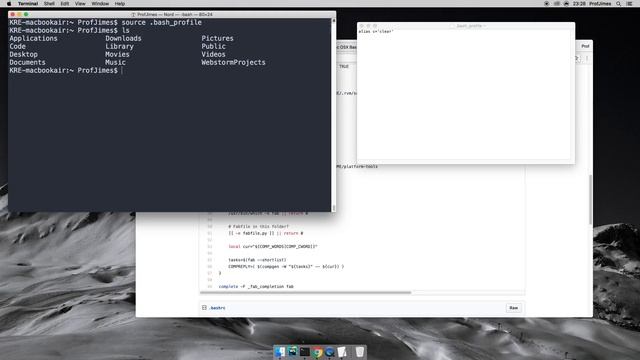Click the browser page vertical scrollbar

[591, 199]
